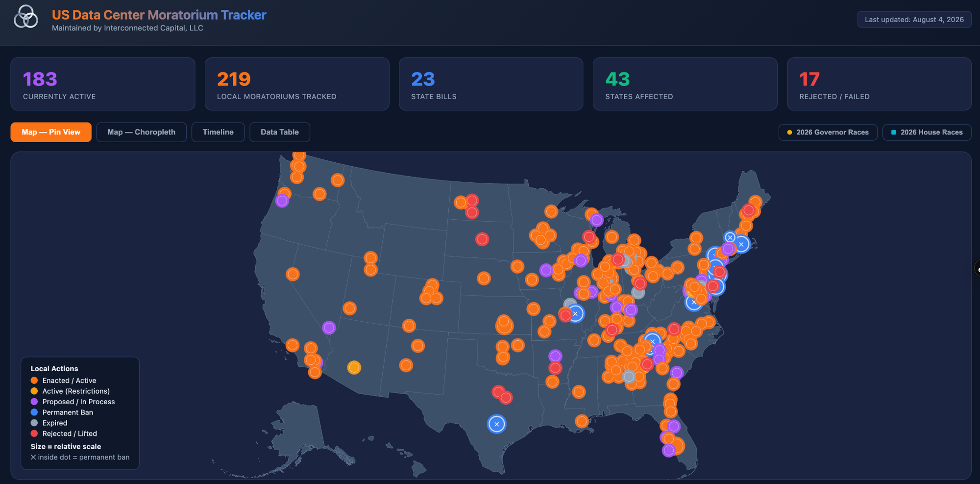
Task: Switch to Map — Choropleth view
Action: click(x=141, y=132)
